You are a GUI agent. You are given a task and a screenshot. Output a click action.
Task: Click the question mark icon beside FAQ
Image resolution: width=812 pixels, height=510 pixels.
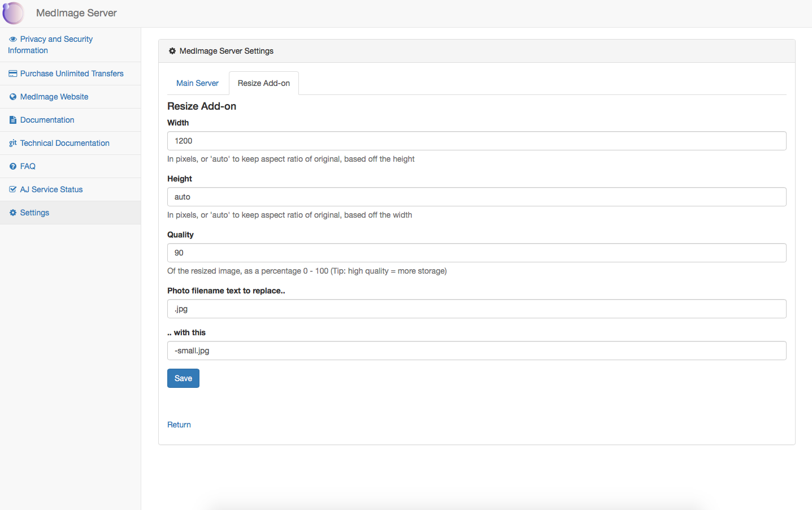12,166
